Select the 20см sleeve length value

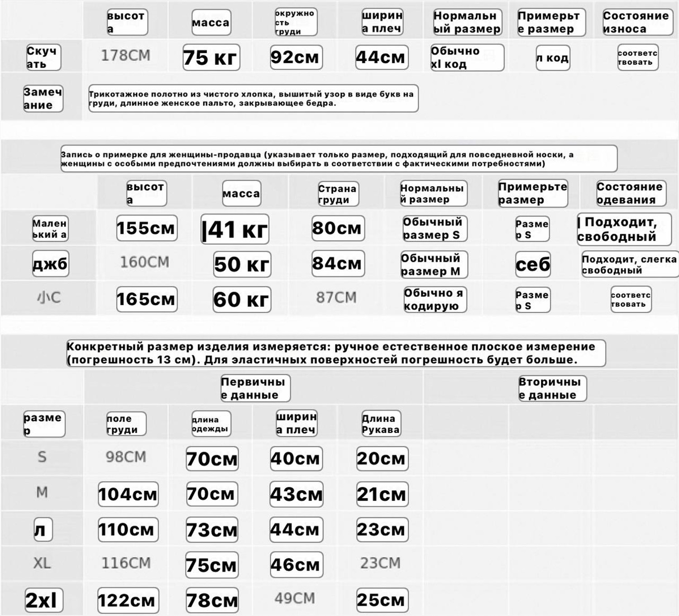pos(382,458)
